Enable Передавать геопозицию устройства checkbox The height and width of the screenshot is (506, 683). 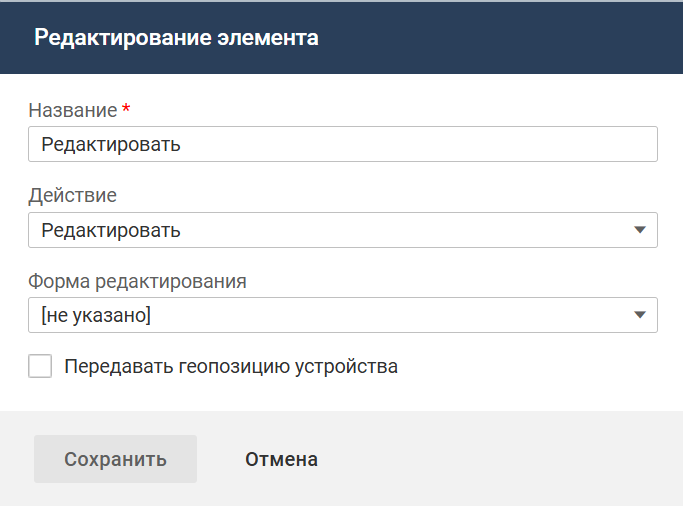coord(40,366)
